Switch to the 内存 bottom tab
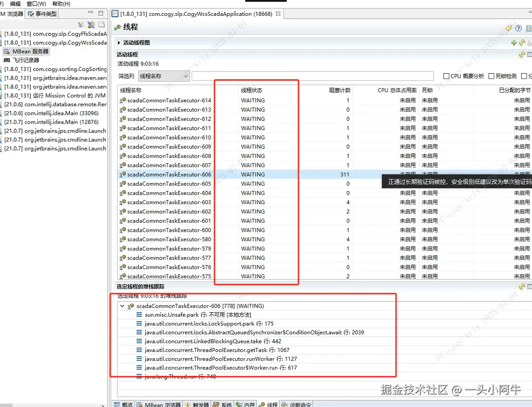Image resolution: width=532 pixels, height=407 pixels. [x=246, y=404]
